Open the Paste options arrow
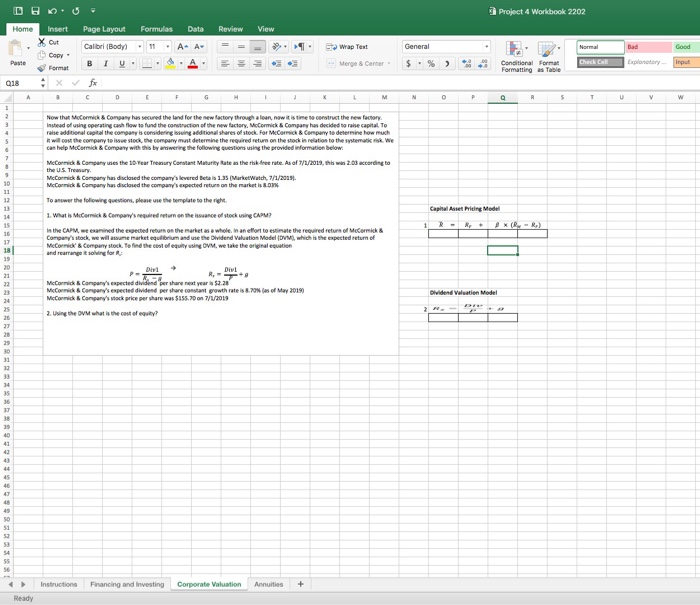Viewport: 700px width, 605px height. pos(28,48)
